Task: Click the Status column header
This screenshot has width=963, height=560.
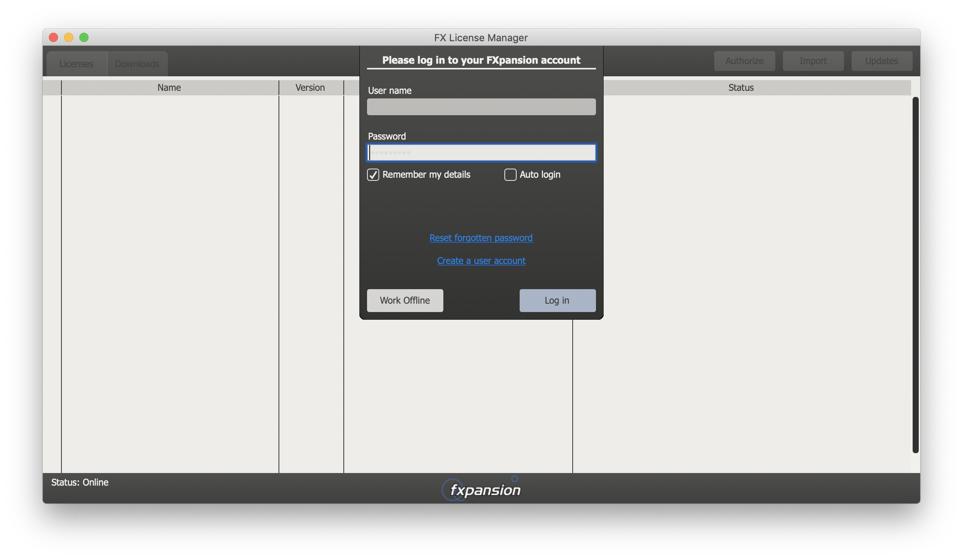Action: pos(741,87)
